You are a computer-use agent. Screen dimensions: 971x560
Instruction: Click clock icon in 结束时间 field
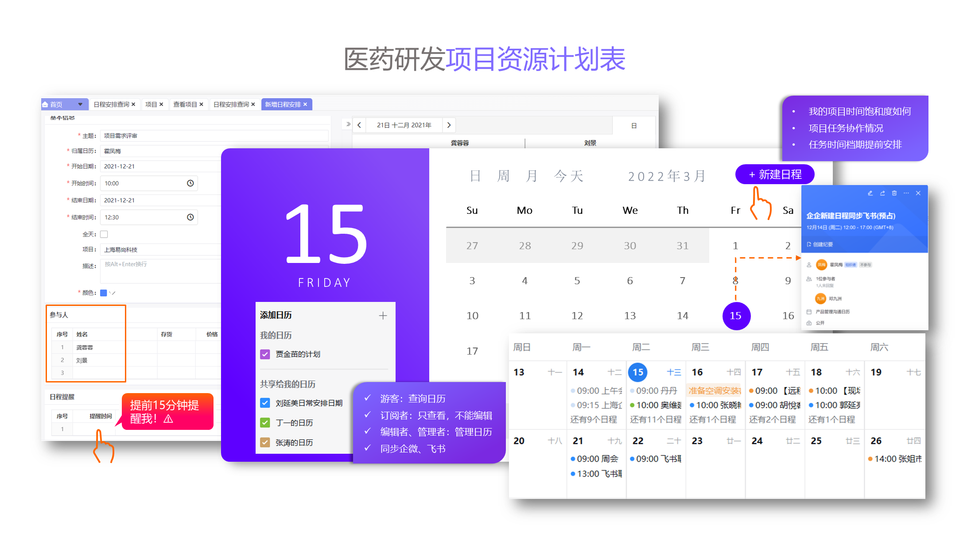(x=190, y=217)
